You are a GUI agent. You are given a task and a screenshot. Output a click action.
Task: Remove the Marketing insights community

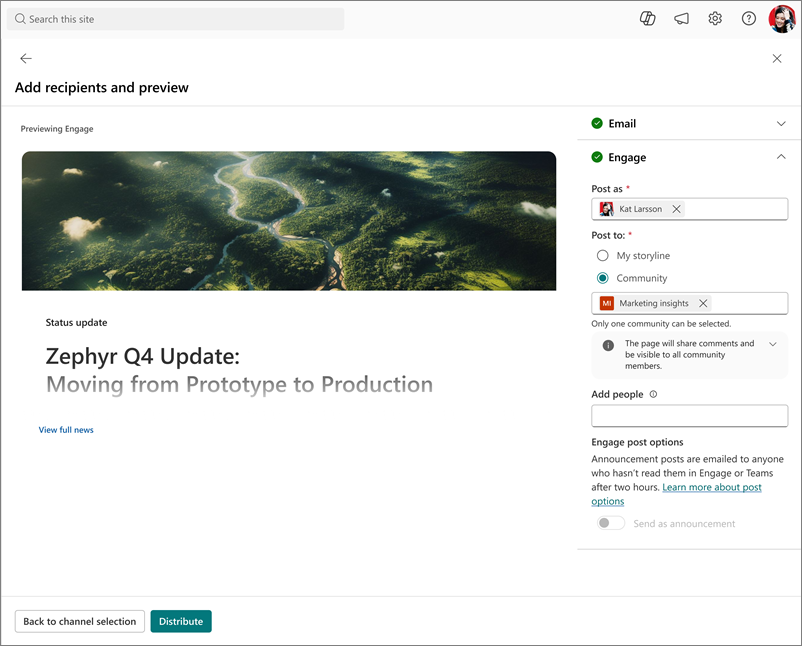pyautogui.click(x=703, y=303)
